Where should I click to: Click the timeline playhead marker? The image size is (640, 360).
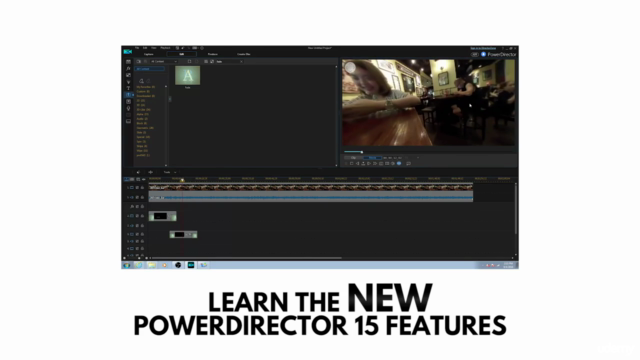[x=182, y=180]
